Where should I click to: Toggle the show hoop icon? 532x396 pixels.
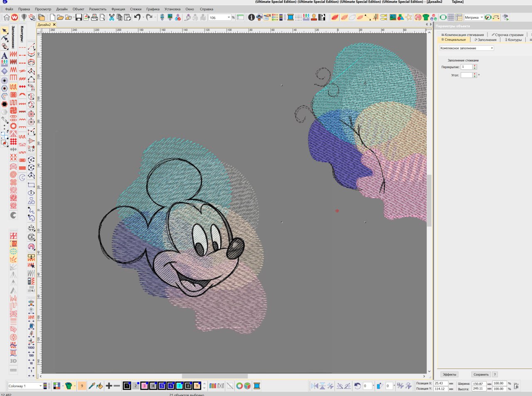[x=443, y=17]
